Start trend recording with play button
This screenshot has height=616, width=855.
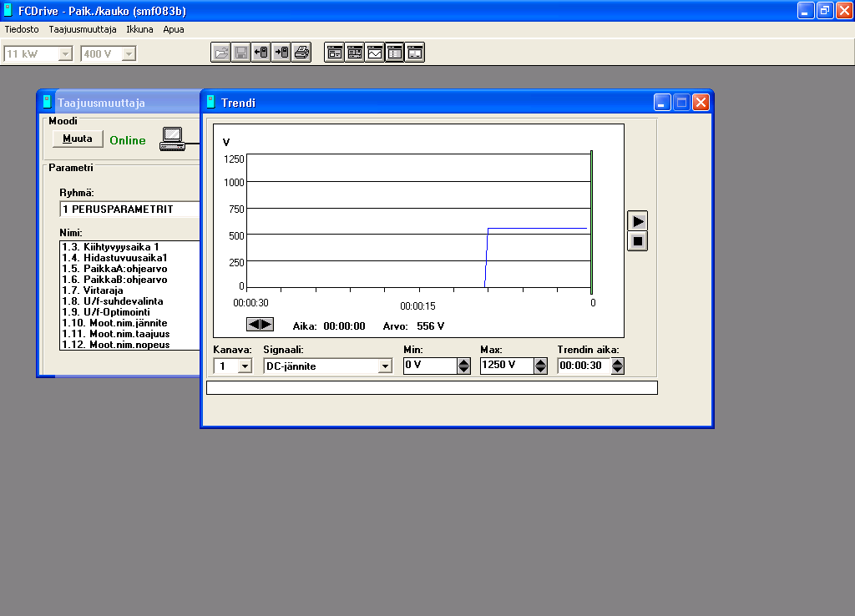[x=637, y=221]
